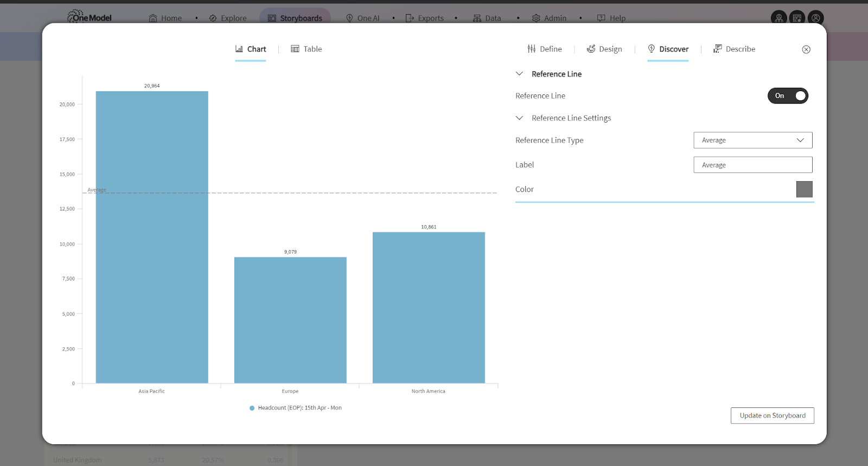868x466 pixels.
Task: Collapse the Reference Line section
Action: (519, 74)
